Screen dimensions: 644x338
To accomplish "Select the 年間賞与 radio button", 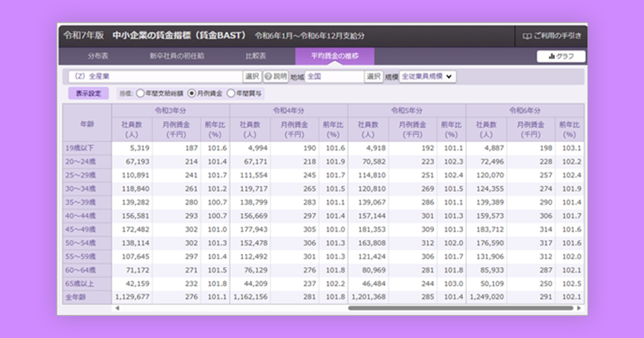I will [231, 93].
